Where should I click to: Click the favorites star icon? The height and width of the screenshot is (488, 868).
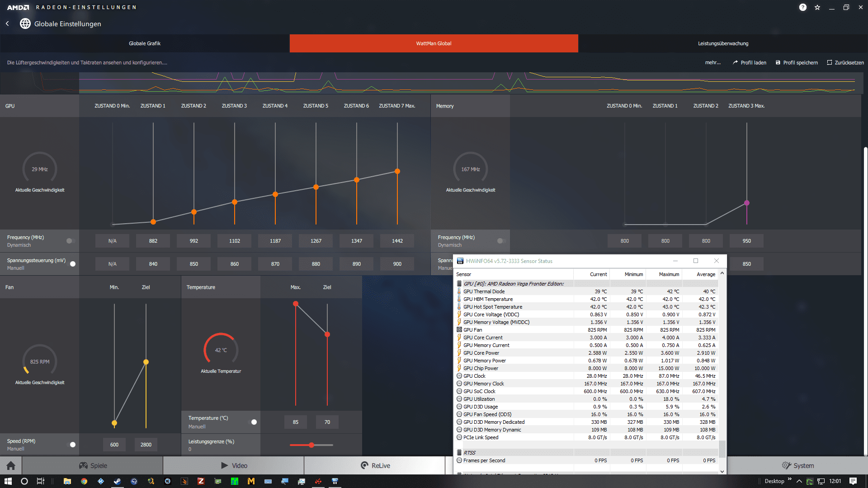click(x=817, y=7)
